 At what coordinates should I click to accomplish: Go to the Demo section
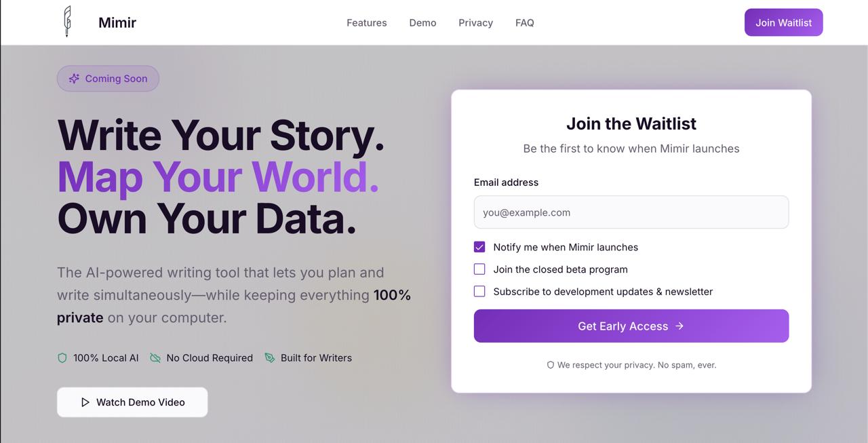point(422,23)
